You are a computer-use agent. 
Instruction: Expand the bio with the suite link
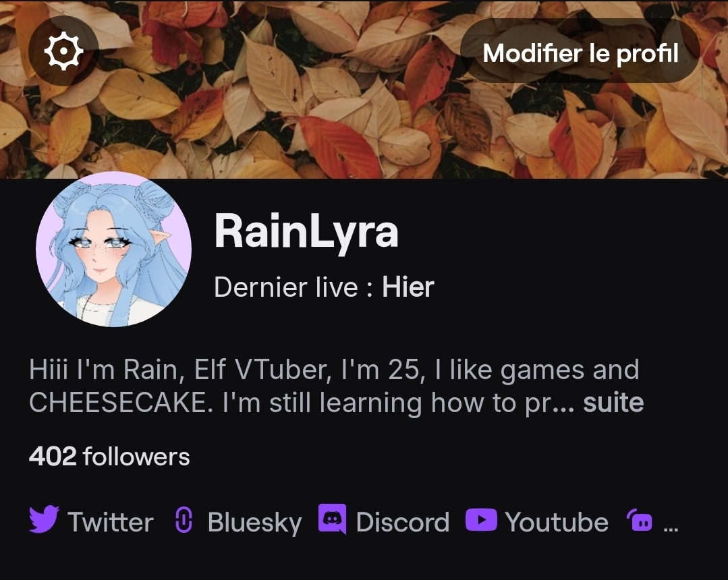(613, 402)
